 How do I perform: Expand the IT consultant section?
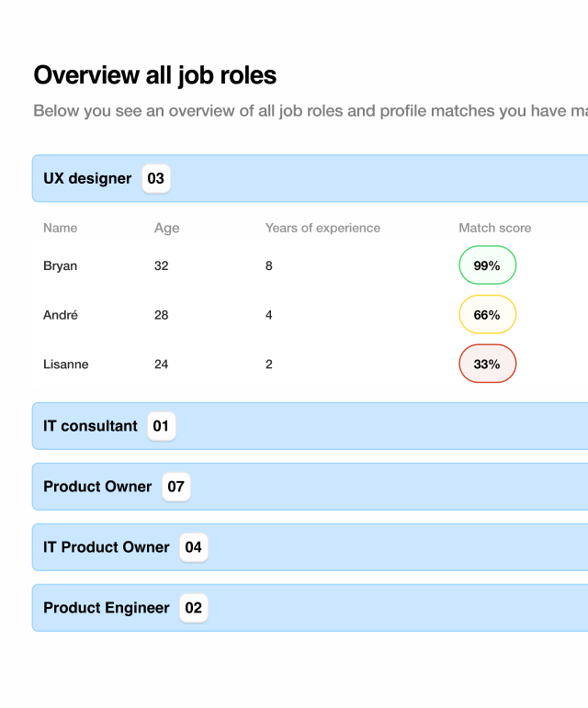tap(90, 426)
